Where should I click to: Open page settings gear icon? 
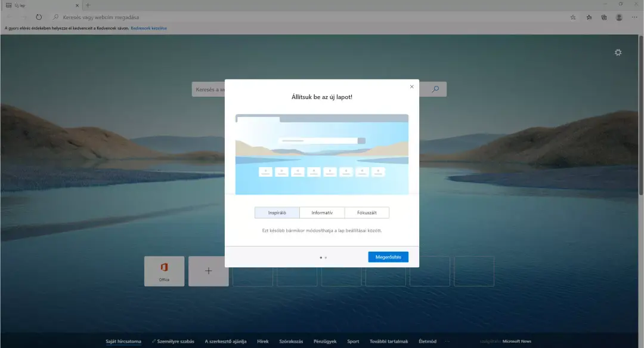coord(618,53)
